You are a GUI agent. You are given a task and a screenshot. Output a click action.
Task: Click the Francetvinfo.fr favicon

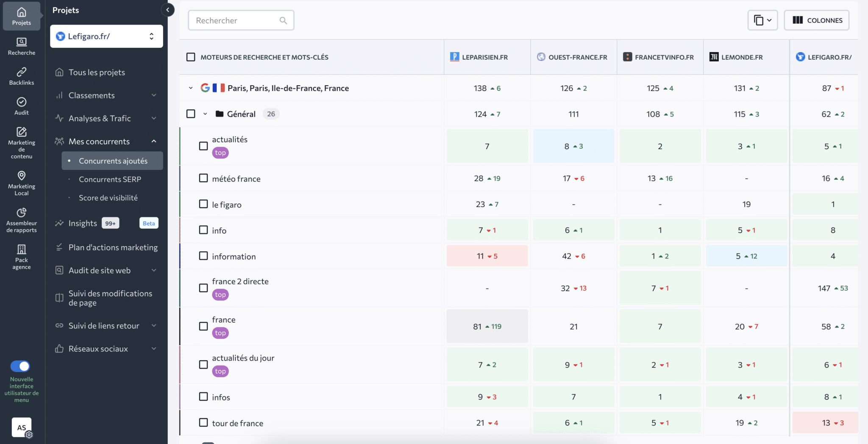tap(628, 57)
